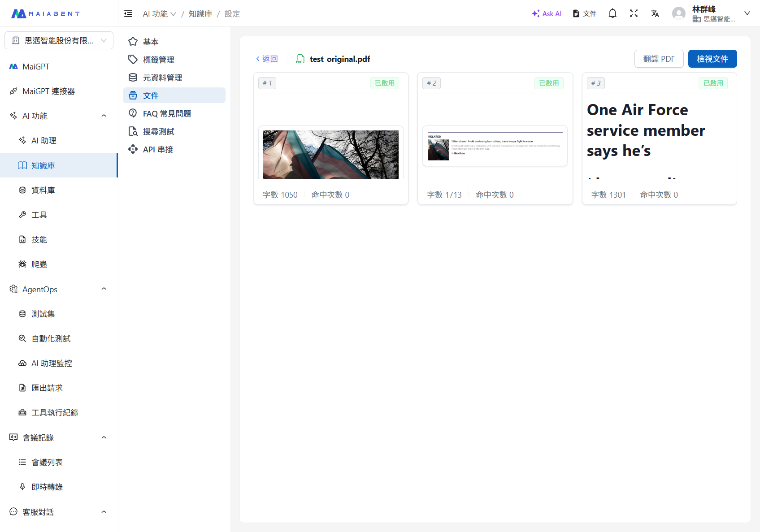This screenshot has width=760, height=532.
Task: Collapse the AgentOps section
Action: pyautogui.click(x=104, y=289)
